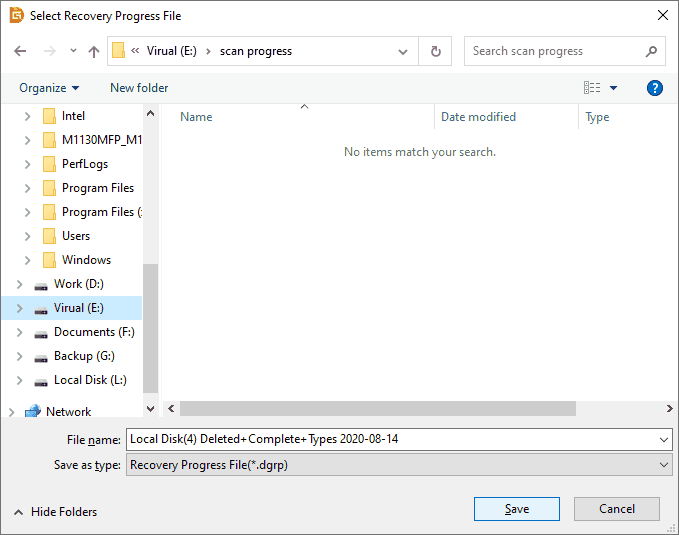Click the search magnifier icon

pyautogui.click(x=650, y=51)
